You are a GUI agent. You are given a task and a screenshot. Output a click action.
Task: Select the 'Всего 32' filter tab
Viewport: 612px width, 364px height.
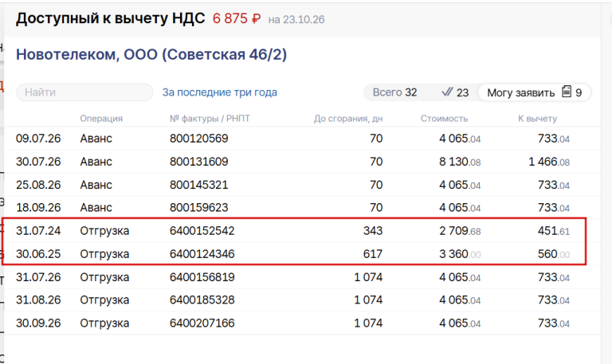click(x=394, y=92)
